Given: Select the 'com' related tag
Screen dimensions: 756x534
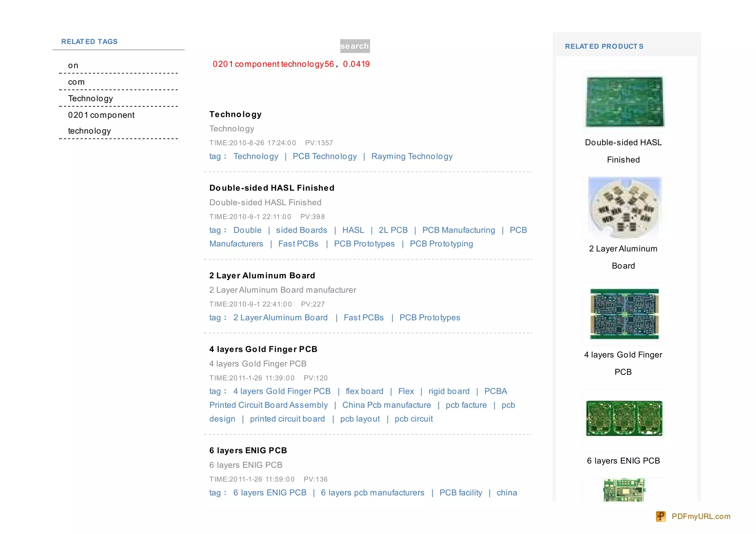Looking at the screenshot, I should click(76, 82).
